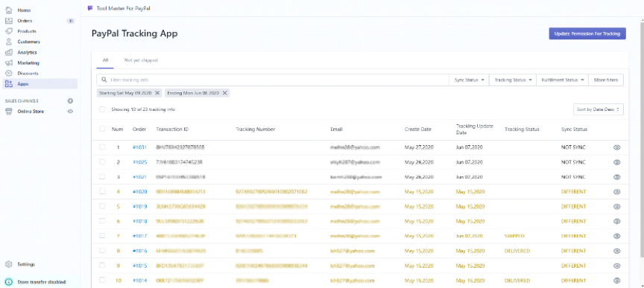The height and width of the screenshot is (288, 644).
Task: Open the Tracking Status filter dropdown
Action: pyautogui.click(x=513, y=80)
